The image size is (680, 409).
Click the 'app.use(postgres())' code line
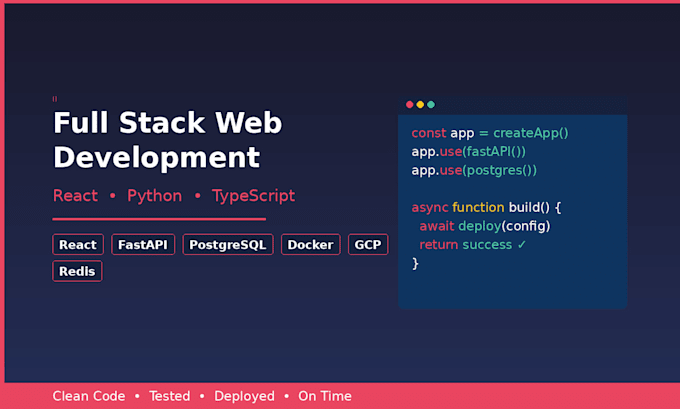pos(474,170)
